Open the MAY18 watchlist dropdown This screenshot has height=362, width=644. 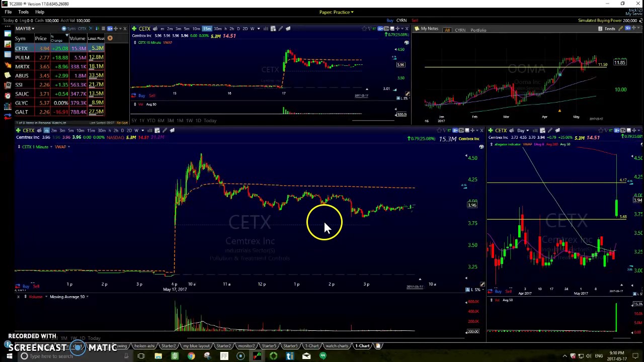tap(24, 29)
